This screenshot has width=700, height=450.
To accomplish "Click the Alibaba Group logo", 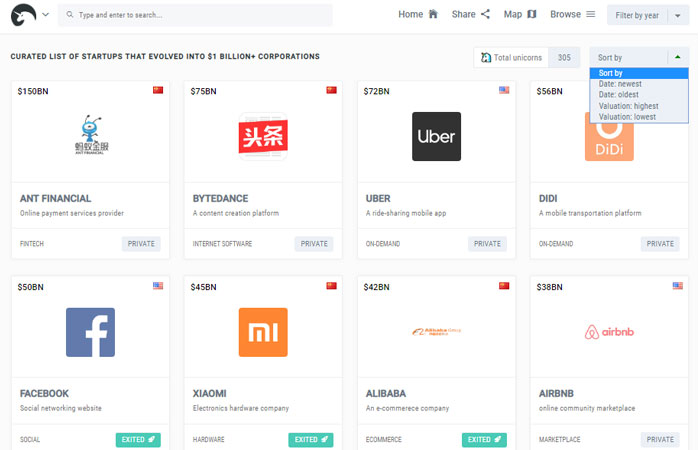I will pyautogui.click(x=436, y=332).
